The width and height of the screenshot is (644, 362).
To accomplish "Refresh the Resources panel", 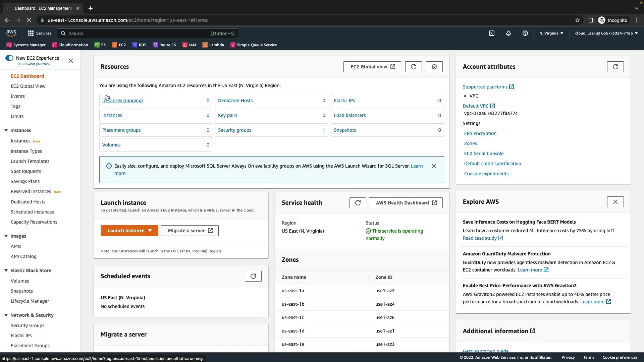I will 413,67.
